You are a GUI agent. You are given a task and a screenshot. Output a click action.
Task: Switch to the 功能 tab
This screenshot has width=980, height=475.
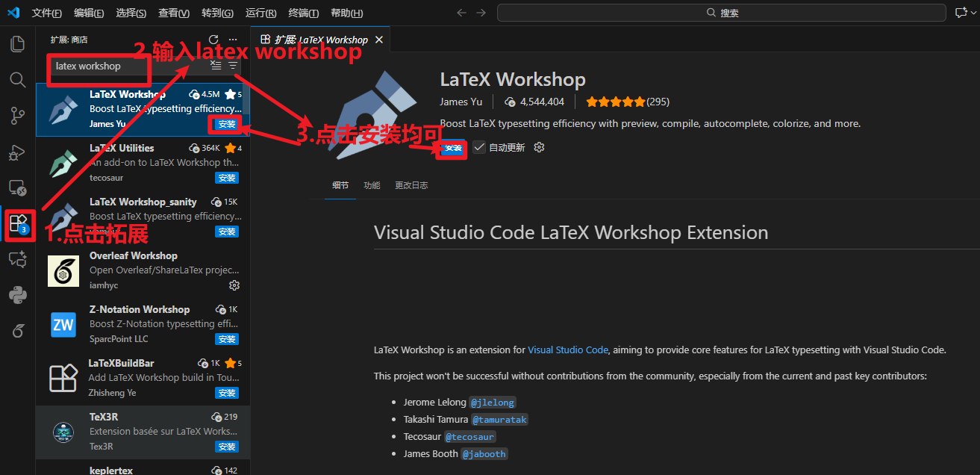(x=372, y=185)
